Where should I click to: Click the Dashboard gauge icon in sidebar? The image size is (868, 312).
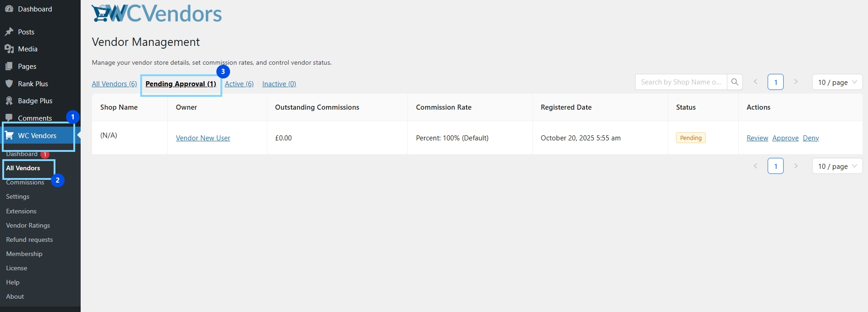(x=9, y=9)
